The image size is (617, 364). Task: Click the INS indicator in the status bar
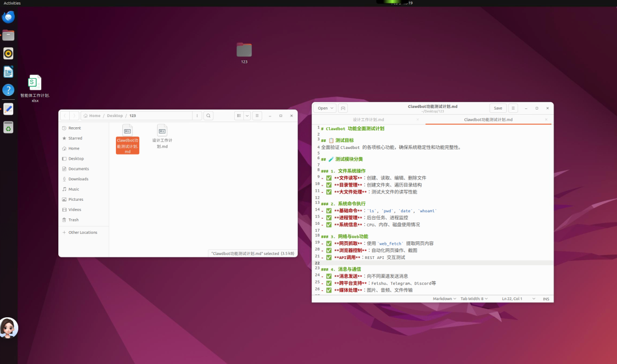[546, 299]
